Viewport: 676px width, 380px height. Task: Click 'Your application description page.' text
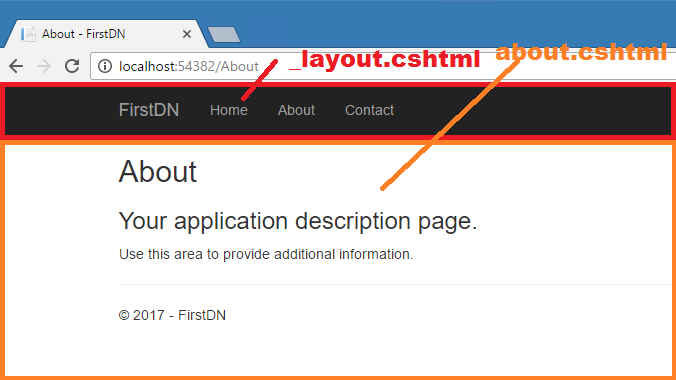pyautogui.click(x=298, y=221)
